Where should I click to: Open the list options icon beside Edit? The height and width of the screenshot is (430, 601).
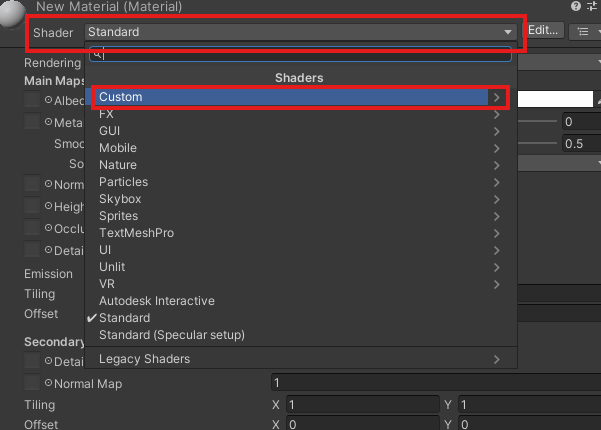pos(583,31)
